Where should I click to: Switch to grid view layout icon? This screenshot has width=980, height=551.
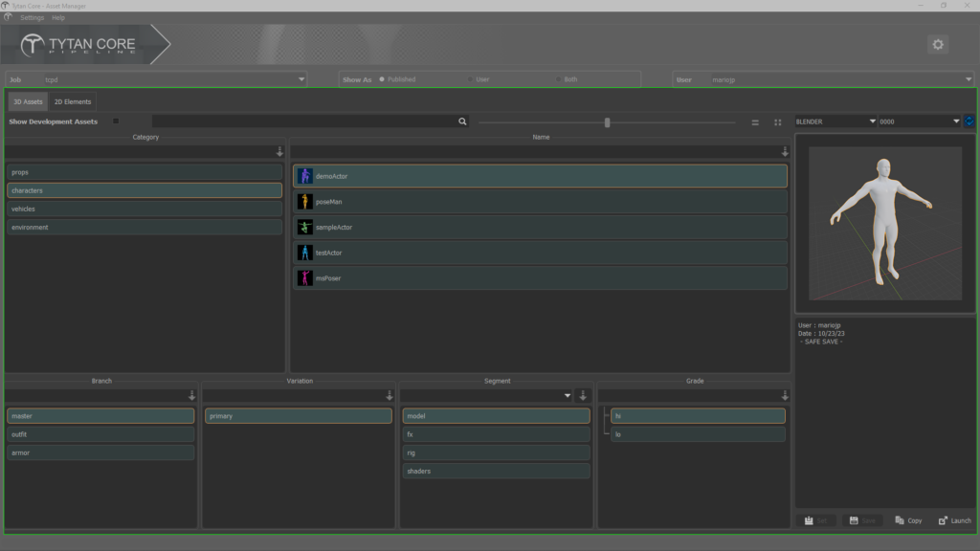(778, 122)
